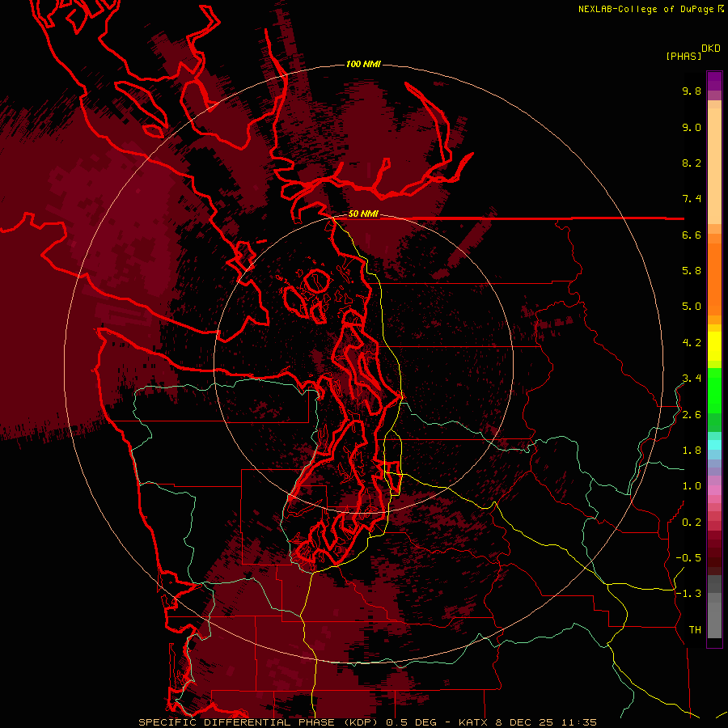This screenshot has width=728, height=728.
Task: Click the yellow color bar segment
Action: point(714,346)
